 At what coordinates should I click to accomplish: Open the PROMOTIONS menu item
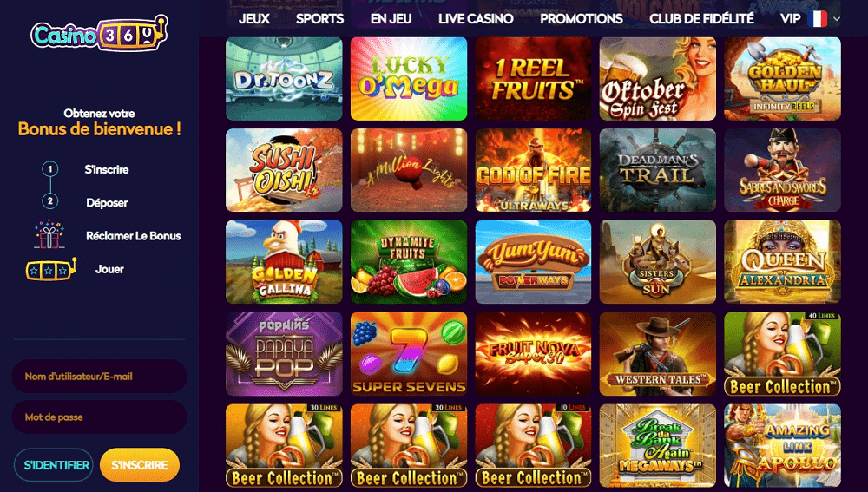point(582,19)
